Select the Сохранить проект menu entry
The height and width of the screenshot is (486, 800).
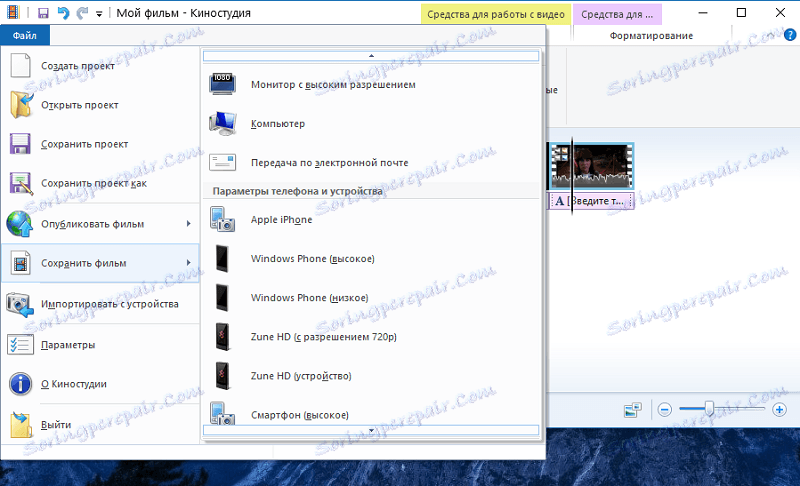pyautogui.click(x=100, y=144)
